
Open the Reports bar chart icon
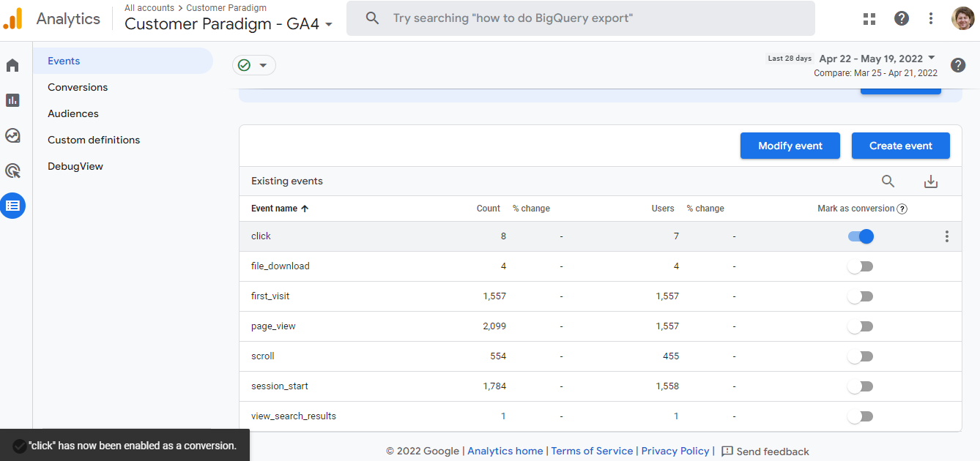coord(12,100)
